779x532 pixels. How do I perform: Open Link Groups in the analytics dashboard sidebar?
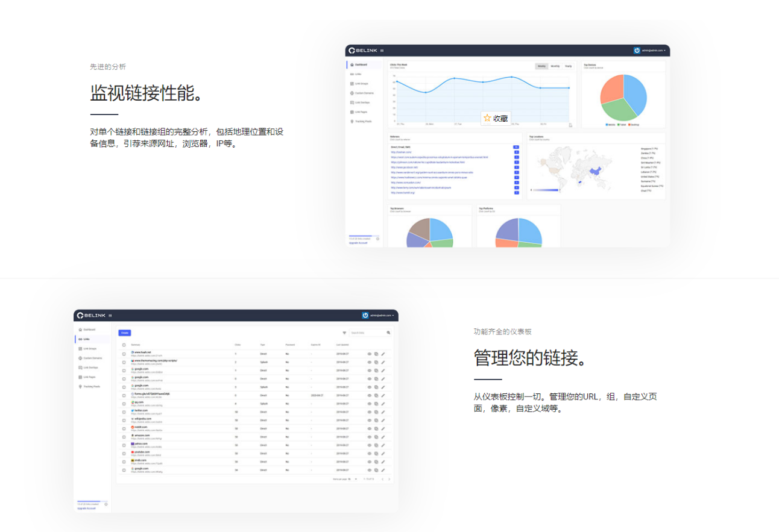359,83
